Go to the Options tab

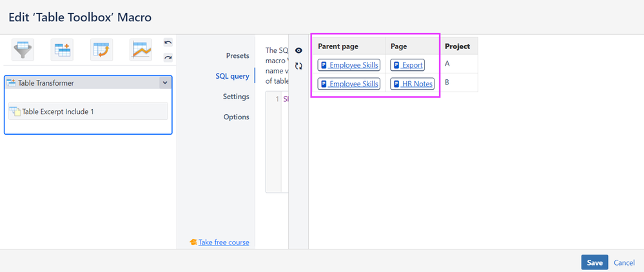pyautogui.click(x=236, y=117)
